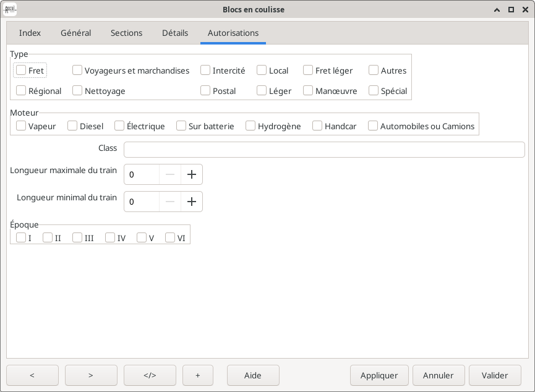Click the previous '<' navigation button
Image resolution: width=535 pixels, height=392 pixels.
click(x=32, y=375)
